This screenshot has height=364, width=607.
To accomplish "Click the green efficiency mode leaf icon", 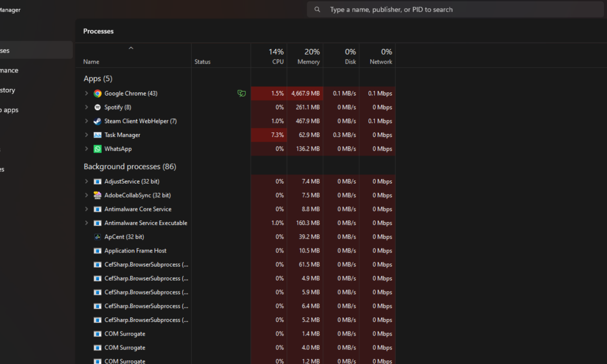I will tap(242, 93).
